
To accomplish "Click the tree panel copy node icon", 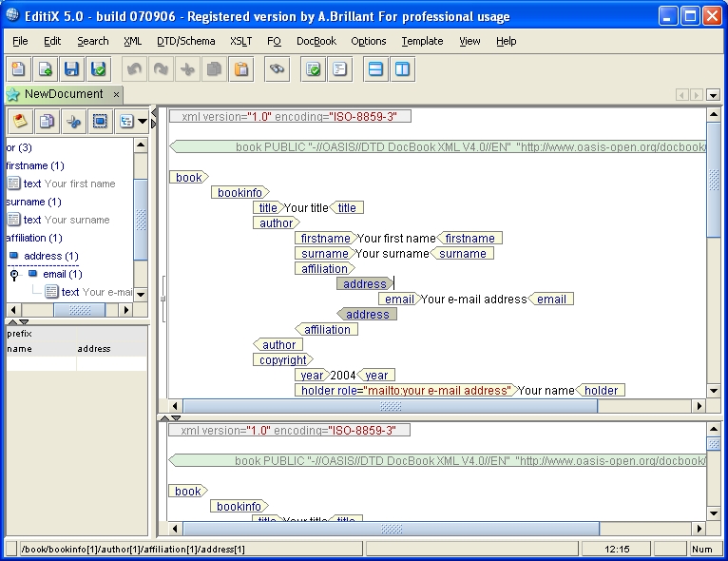I will pos(47,121).
